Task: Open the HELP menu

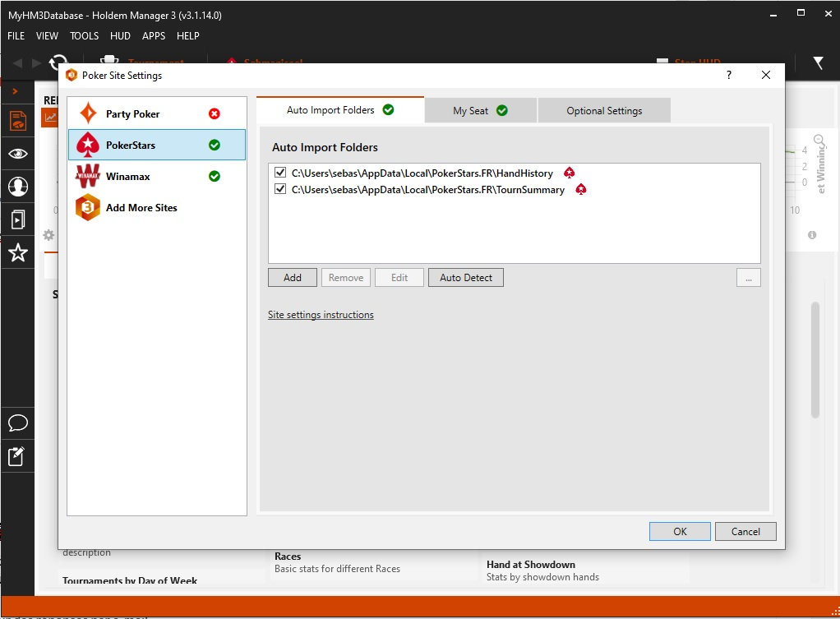Action: (x=188, y=36)
